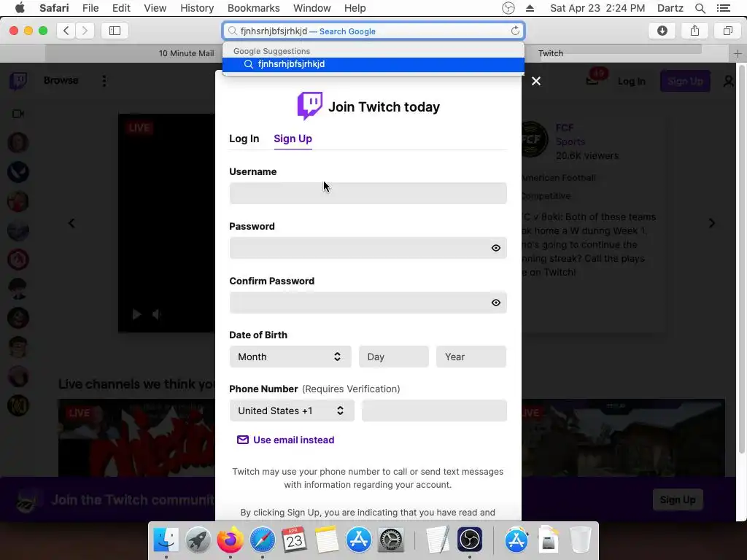Screen dimensions: 747x560
Task: Close the Join Twitch dialog with X
Action: pos(536,81)
